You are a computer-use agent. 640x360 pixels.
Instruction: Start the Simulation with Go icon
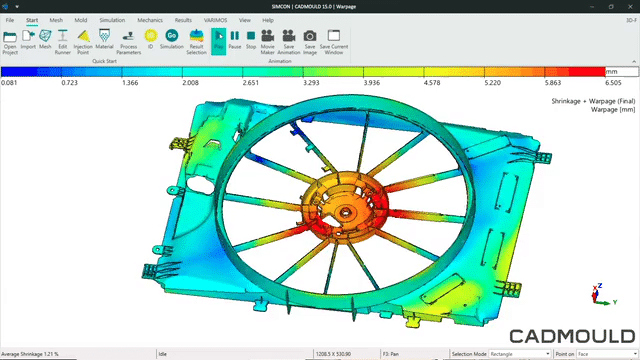point(172,40)
